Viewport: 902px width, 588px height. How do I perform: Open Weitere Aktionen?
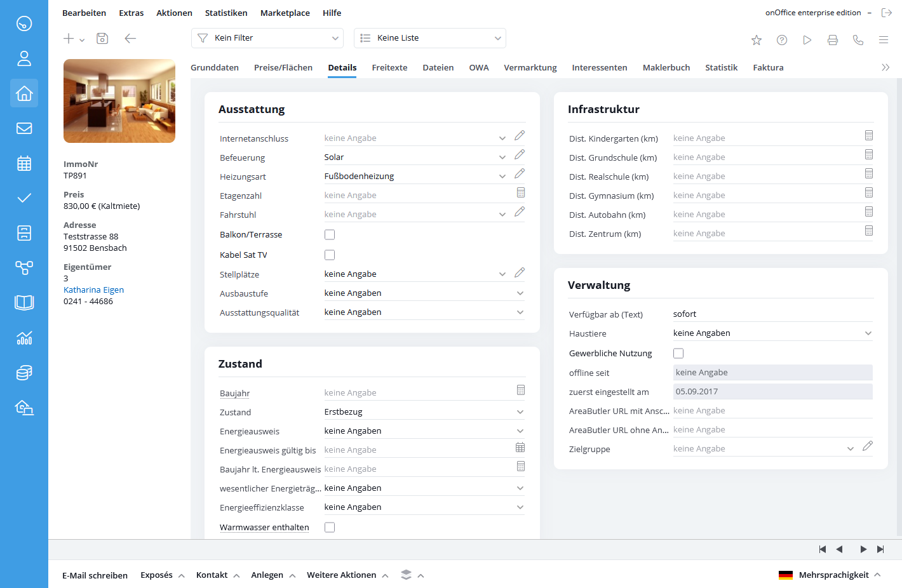[x=347, y=575]
